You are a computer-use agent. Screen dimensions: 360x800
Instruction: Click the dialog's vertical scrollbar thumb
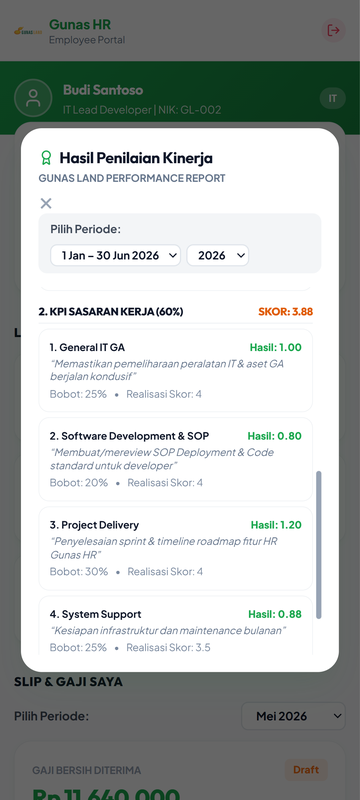319,545
